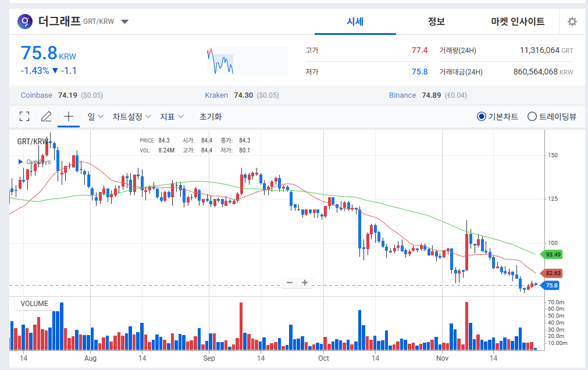Click the mini price sparkline chart
The height and width of the screenshot is (370, 588).
tap(247, 61)
